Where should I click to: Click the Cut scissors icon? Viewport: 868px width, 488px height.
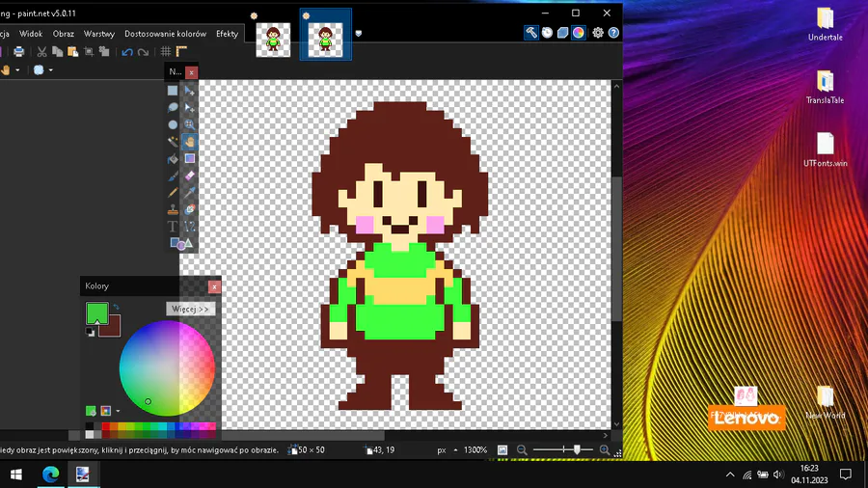(x=41, y=52)
